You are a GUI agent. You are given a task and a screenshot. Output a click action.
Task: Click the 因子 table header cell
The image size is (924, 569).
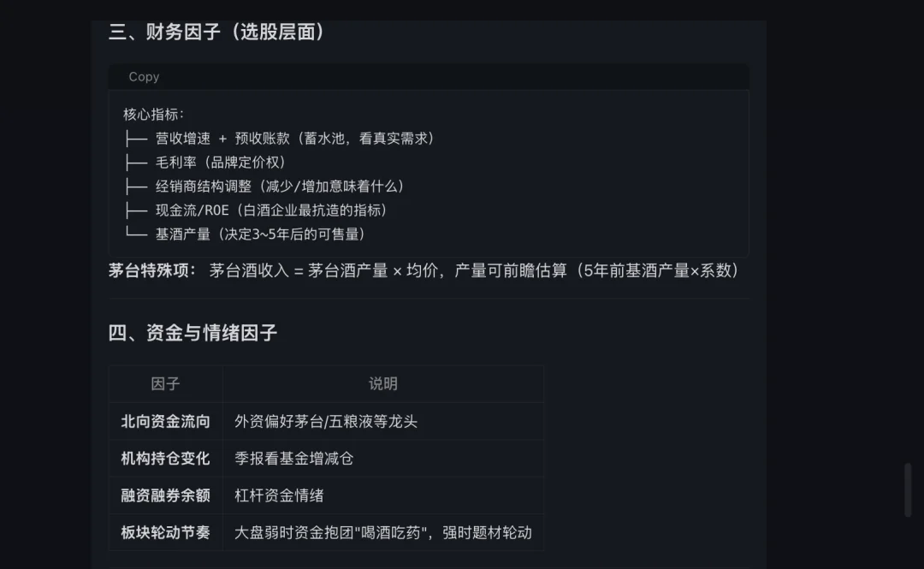165,383
